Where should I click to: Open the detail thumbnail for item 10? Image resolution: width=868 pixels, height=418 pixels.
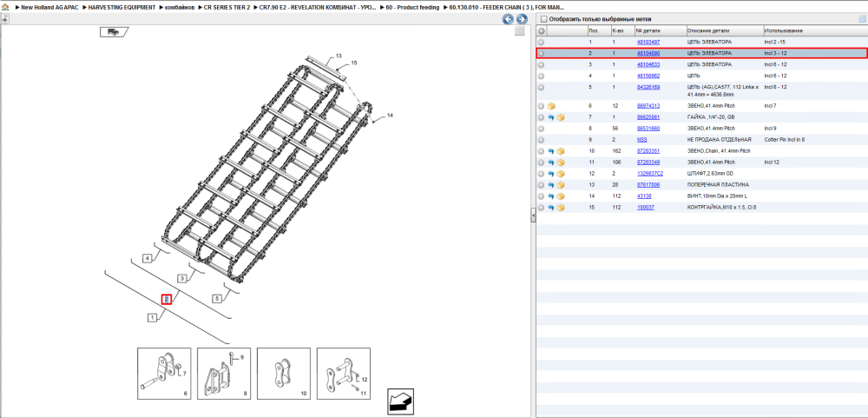pos(284,374)
